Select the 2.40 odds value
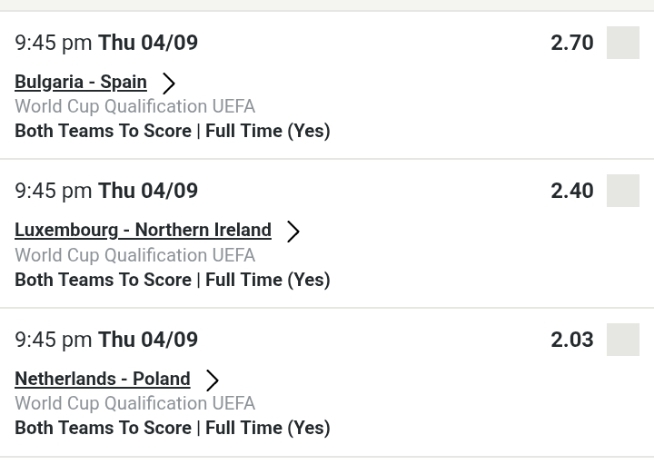The height and width of the screenshot is (460, 654). [x=573, y=191]
